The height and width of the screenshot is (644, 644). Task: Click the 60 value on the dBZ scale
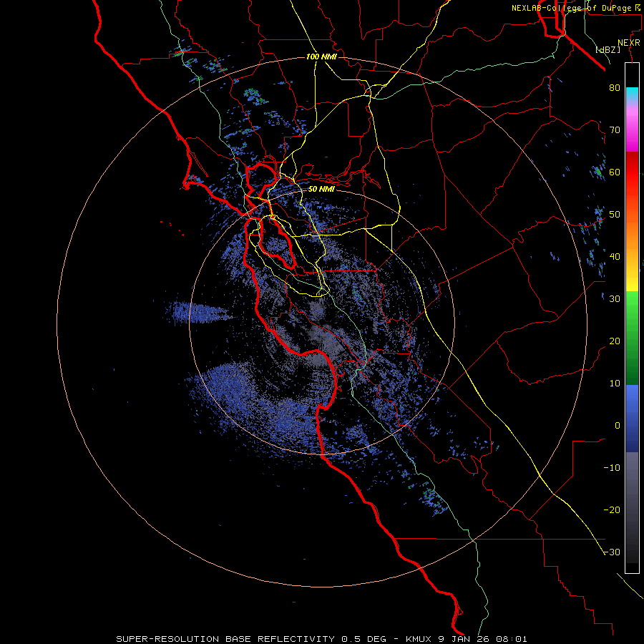click(x=615, y=172)
